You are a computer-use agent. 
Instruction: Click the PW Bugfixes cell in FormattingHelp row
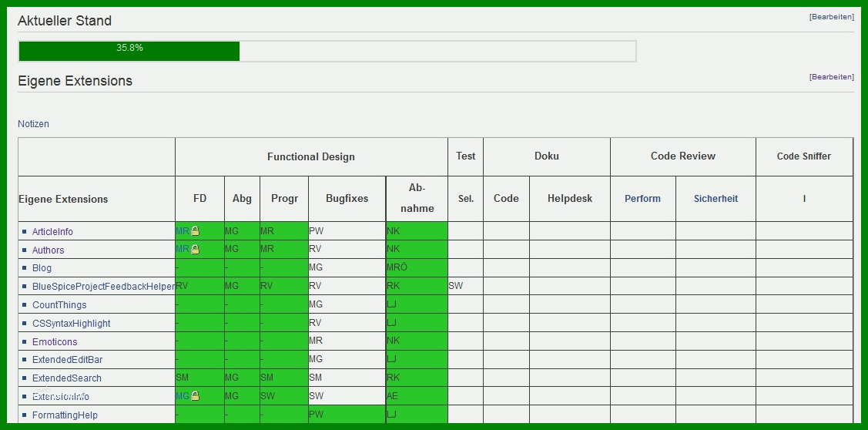347,415
